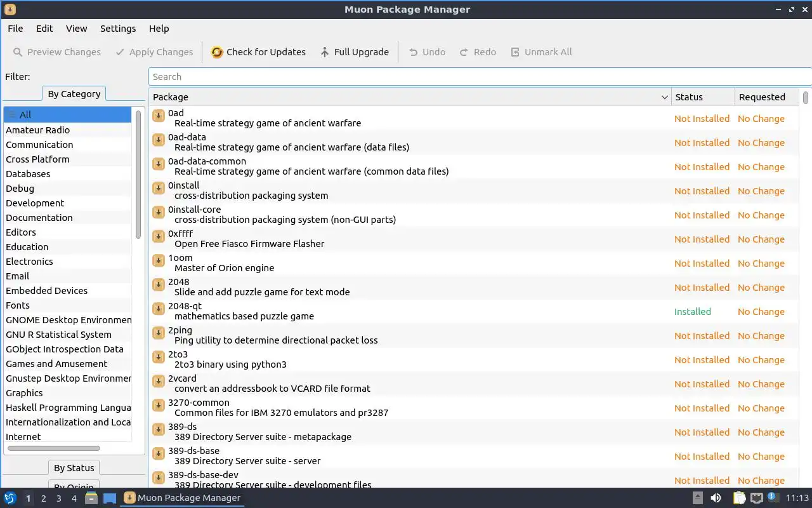This screenshot has width=812, height=508.
Task: Select the Amateur Radio category
Action: (67, 130)
